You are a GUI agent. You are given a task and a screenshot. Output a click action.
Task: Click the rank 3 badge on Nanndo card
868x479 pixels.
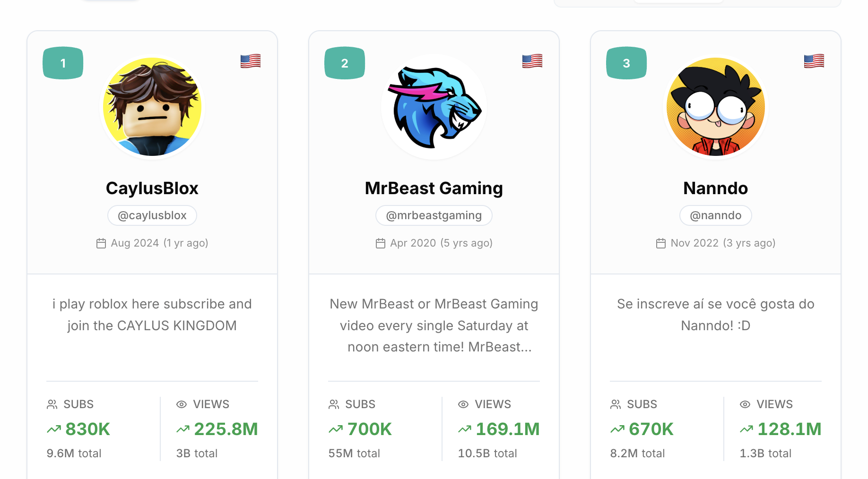pos(626,63)
